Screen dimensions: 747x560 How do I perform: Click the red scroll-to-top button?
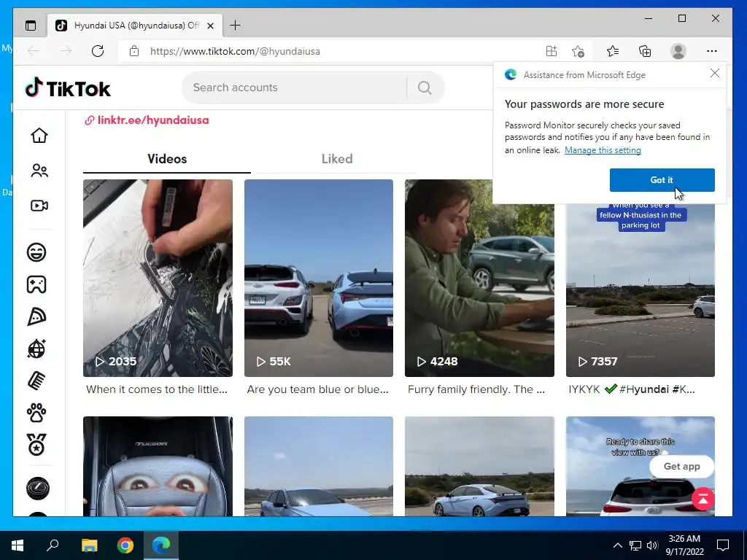pos(703,499)
